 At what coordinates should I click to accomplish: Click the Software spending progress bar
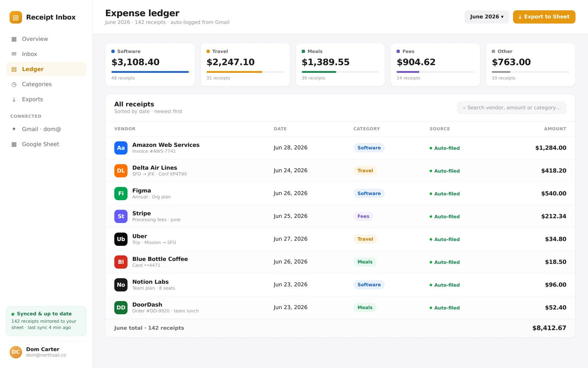click(x=150, y=72)
